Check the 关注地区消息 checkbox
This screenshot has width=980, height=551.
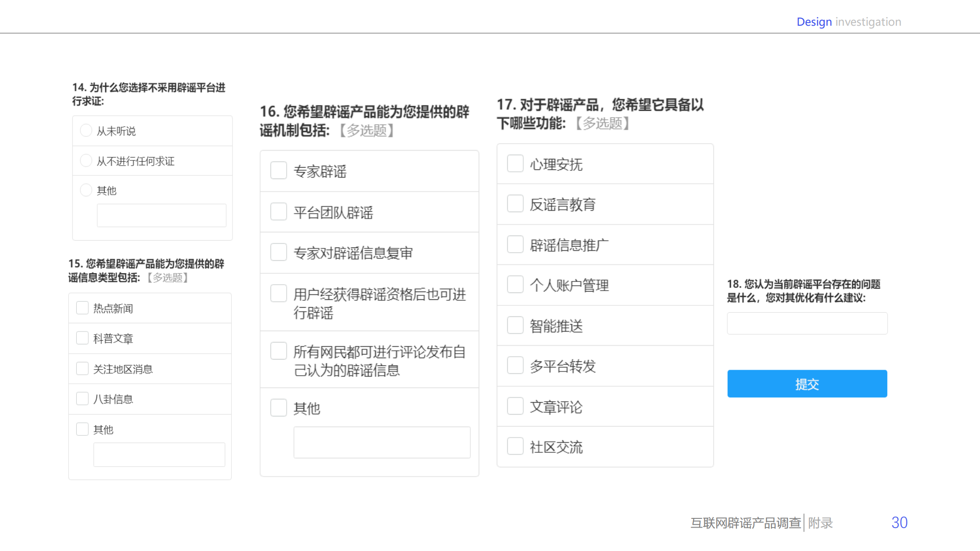click(x=82, y=368)
